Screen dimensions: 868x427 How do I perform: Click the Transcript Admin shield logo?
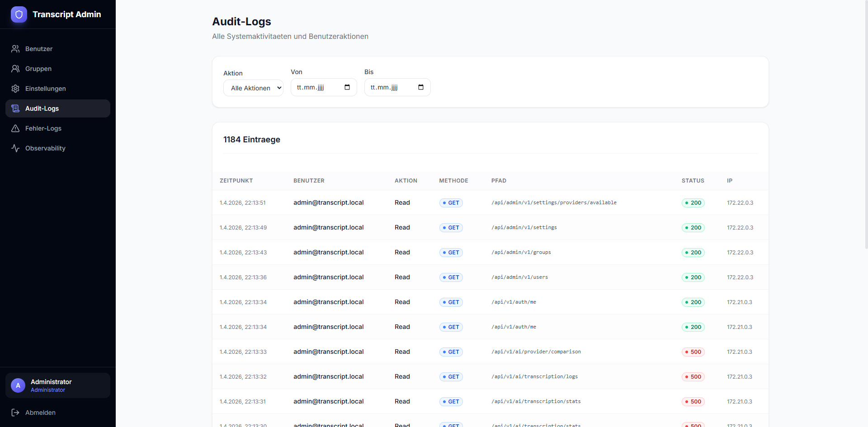click(x=19, y=14)
